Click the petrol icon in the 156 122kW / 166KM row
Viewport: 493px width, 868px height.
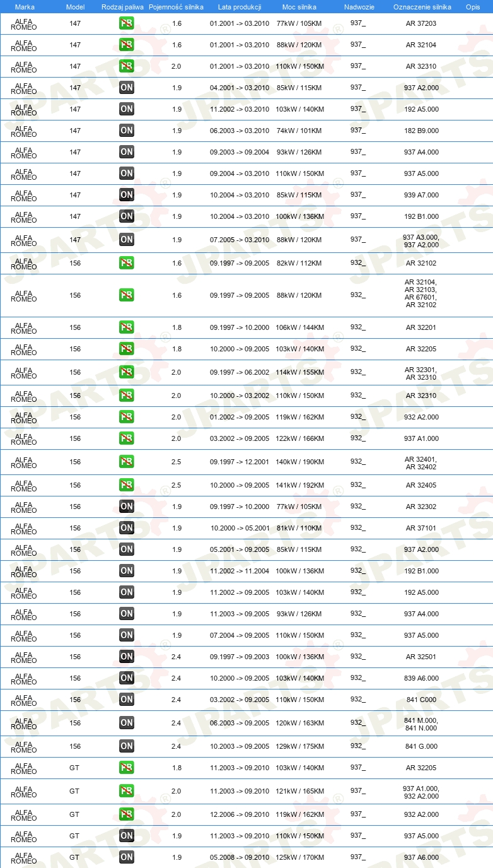pyautogui.click(x=127, y=439)
